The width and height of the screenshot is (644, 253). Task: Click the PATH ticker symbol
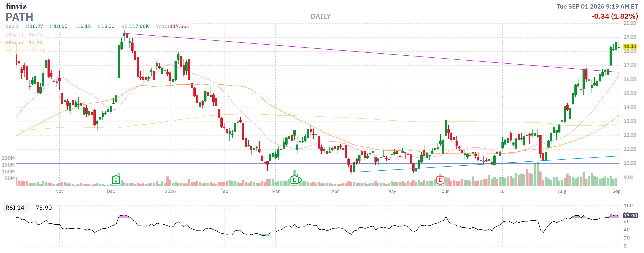[19, 17]
